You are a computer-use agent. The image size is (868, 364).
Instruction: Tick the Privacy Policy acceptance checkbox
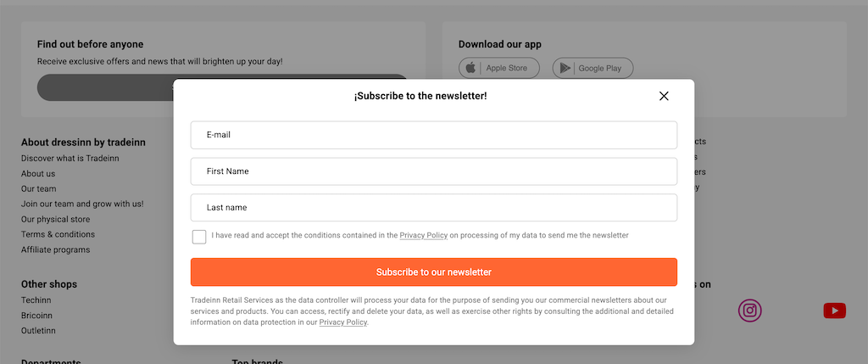click(x=199, y=237)
